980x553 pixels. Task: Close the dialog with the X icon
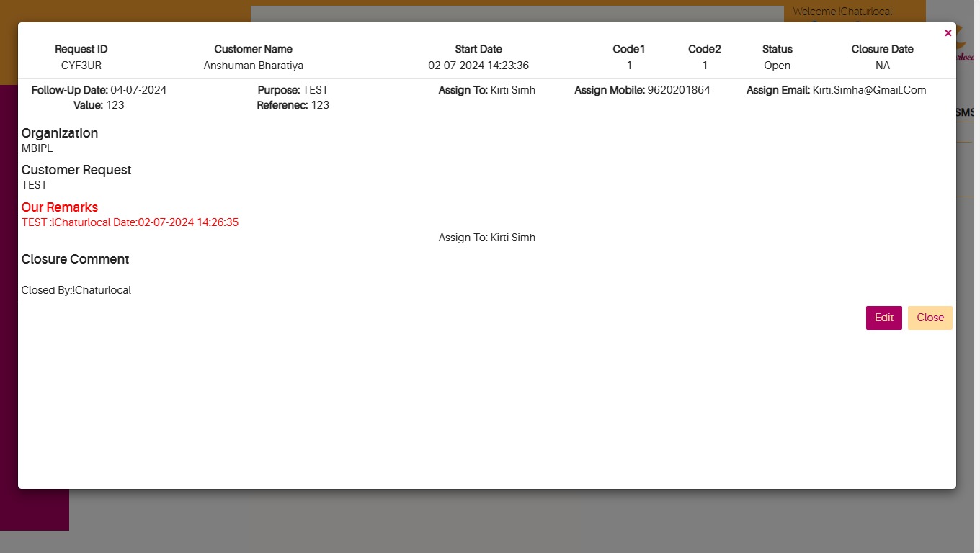pos(948,33)
